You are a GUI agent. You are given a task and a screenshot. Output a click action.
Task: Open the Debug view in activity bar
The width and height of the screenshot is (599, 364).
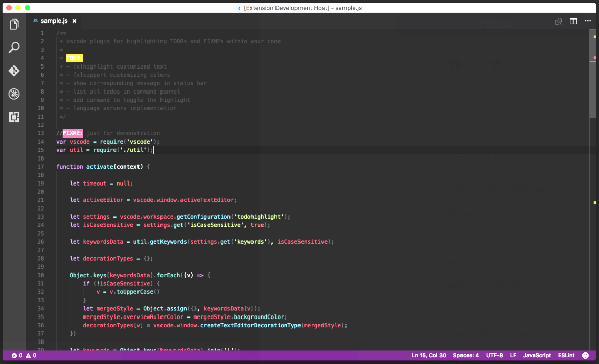pos(14,94)
